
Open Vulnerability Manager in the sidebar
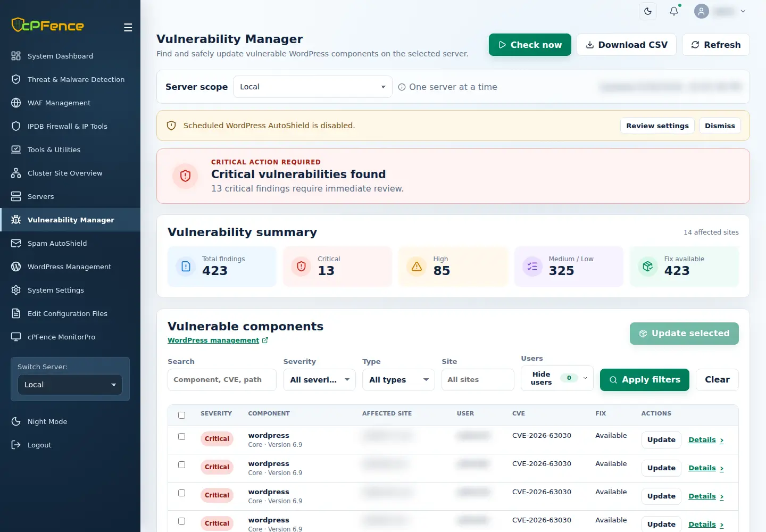70,220
